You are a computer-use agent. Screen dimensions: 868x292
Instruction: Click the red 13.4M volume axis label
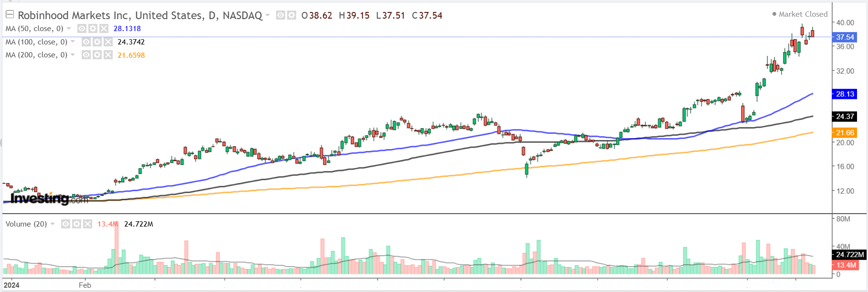click(x=846, y=265)
